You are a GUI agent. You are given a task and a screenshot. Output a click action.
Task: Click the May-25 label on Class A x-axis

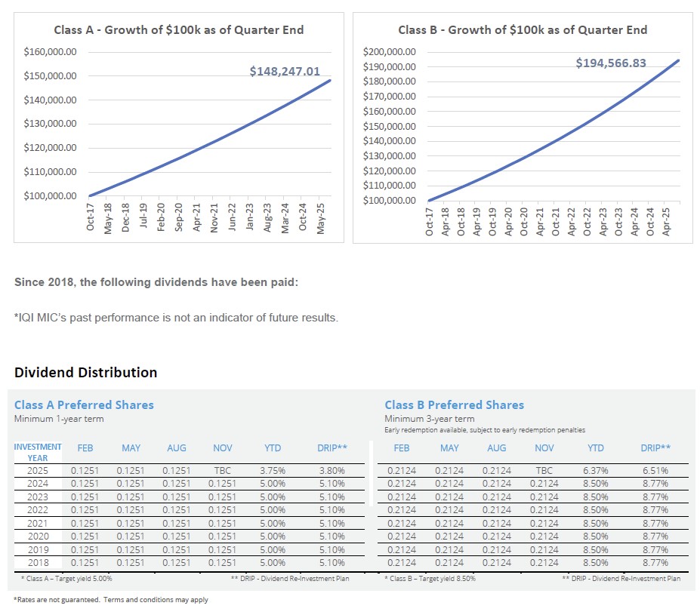coord(321,219)
